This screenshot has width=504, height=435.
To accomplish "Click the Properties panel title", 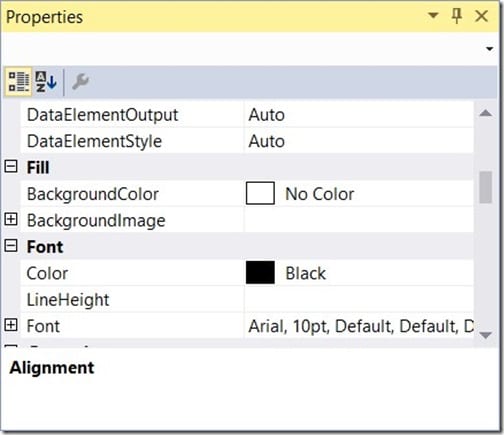I will coord(44,17).
